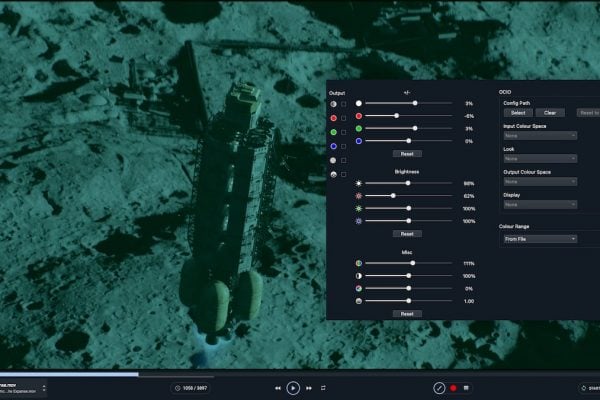The image size is (600, 400).
Task: Click the green circle icon in +/- section
Action: [359, 129]
